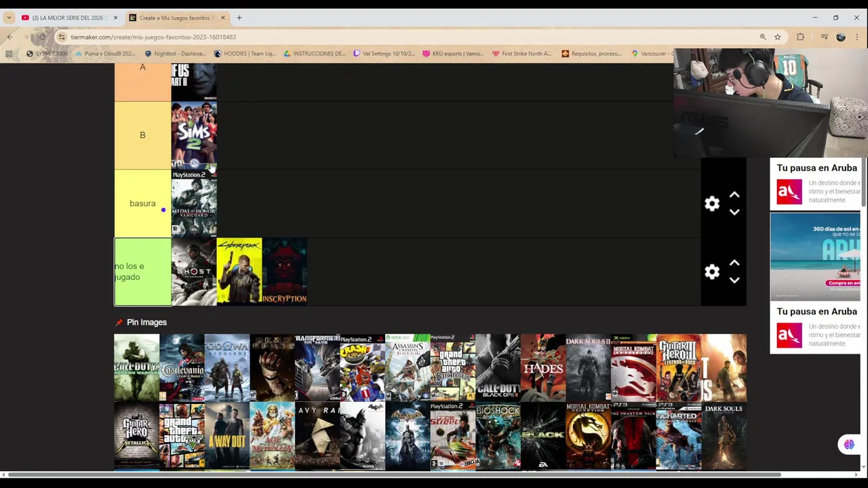Image resolution: width=868 pixels, height=488 pixels.
Task: Open the KRÜ esports bookmark
Action: coord(453,54)
